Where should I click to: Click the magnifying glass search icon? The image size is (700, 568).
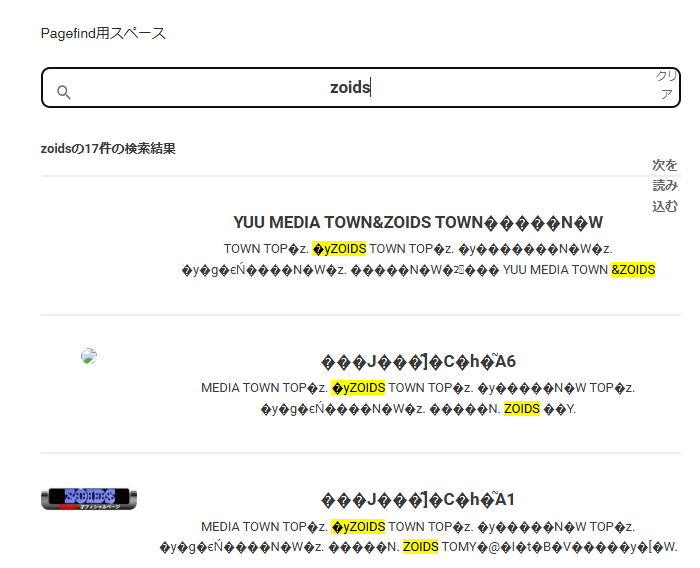(64, 92)
